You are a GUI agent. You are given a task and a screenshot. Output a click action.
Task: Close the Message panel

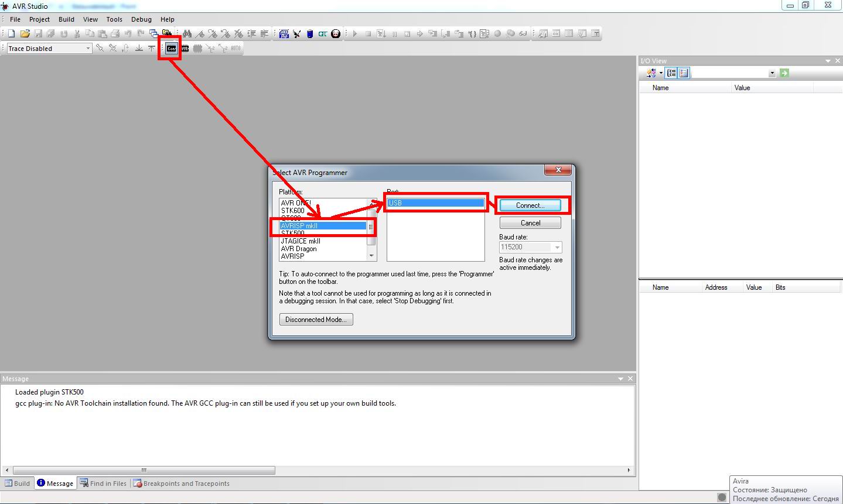630,379
